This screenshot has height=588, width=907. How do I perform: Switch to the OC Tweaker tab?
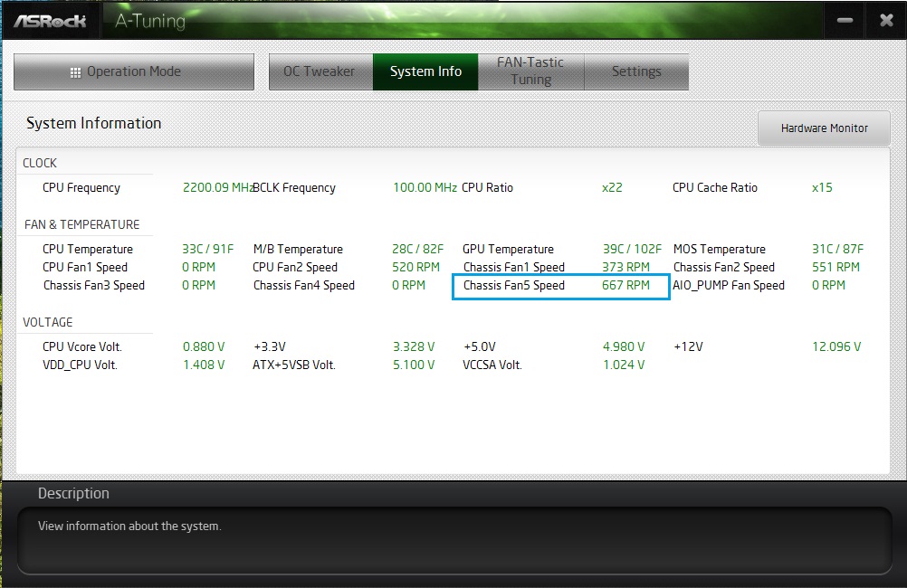click(321, 71)
